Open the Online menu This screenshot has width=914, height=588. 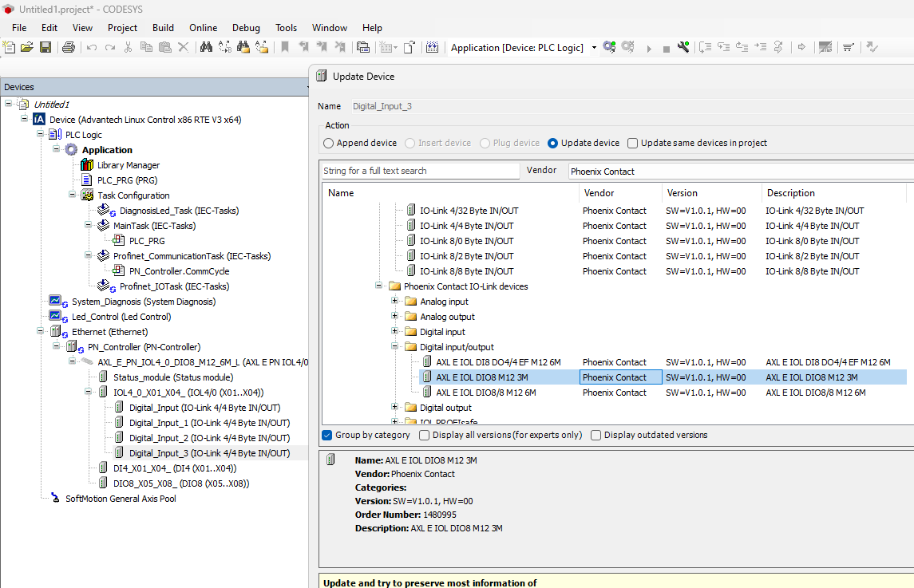point(202,27)
